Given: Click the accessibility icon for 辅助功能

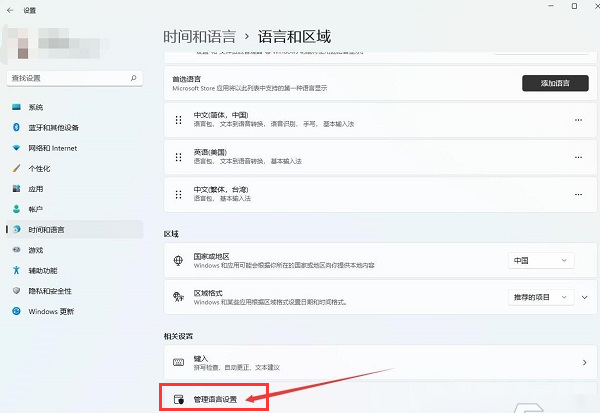Looking at the screenshot, I should pyautogui.click(x=16, y=270).
